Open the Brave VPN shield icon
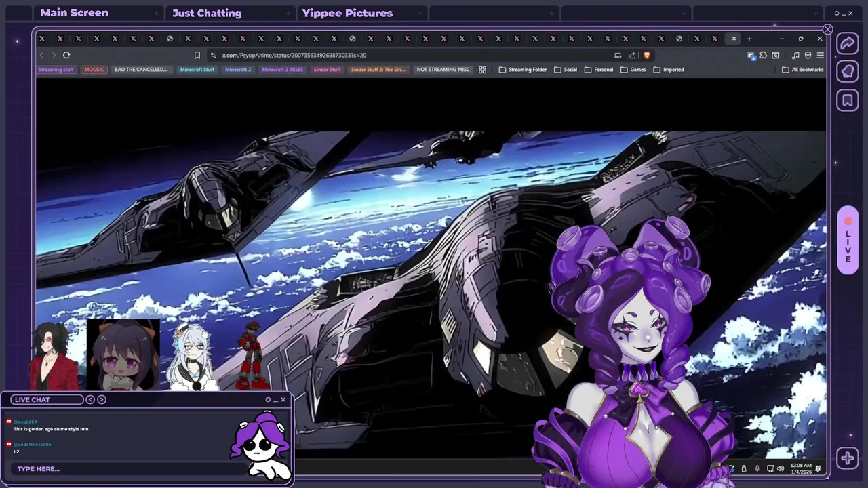This screenshot has height=488, width=868. [808, 55]
